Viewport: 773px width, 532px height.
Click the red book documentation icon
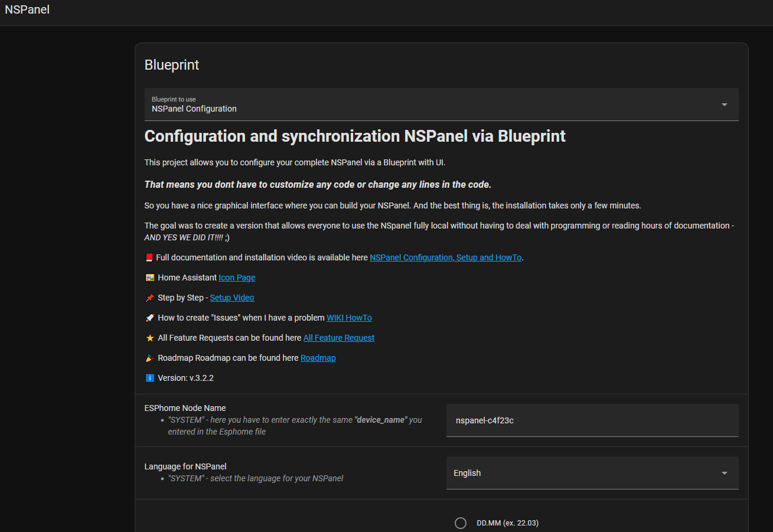tap(149, 257)
